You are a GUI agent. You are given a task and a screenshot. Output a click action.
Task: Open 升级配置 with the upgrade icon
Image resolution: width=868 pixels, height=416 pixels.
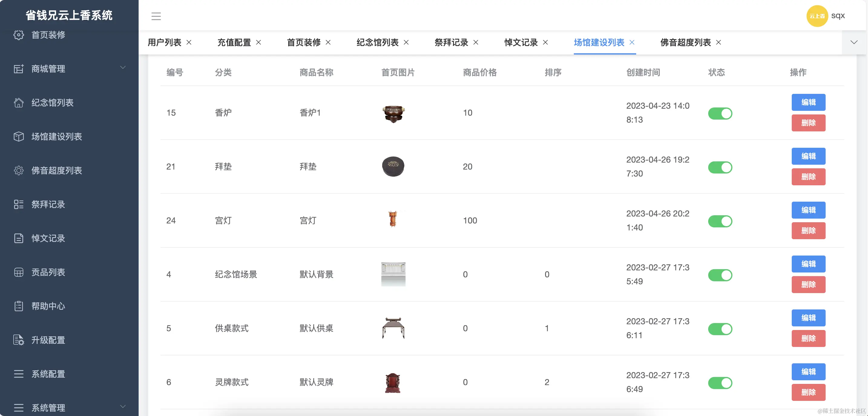coord(19,340)
